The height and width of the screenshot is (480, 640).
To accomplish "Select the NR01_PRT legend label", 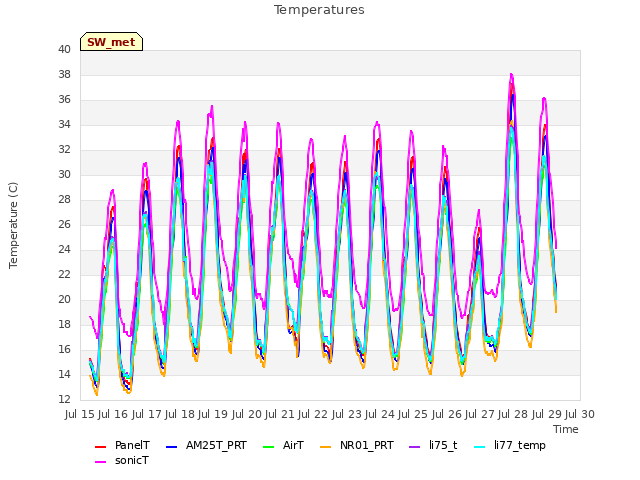I will click(x=367, y=445).
